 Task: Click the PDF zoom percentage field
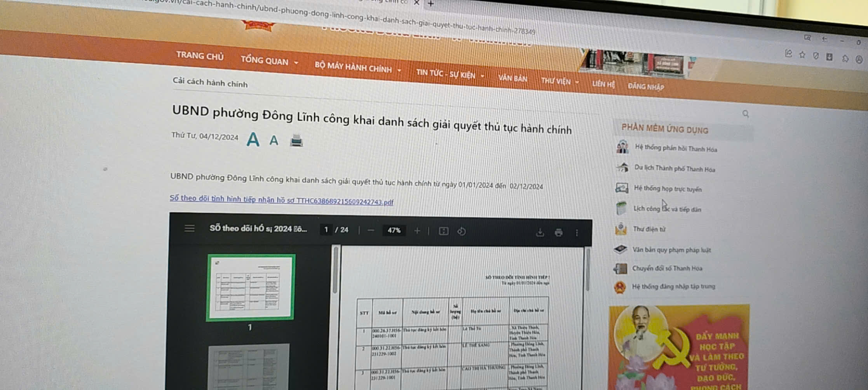[394, 231]
